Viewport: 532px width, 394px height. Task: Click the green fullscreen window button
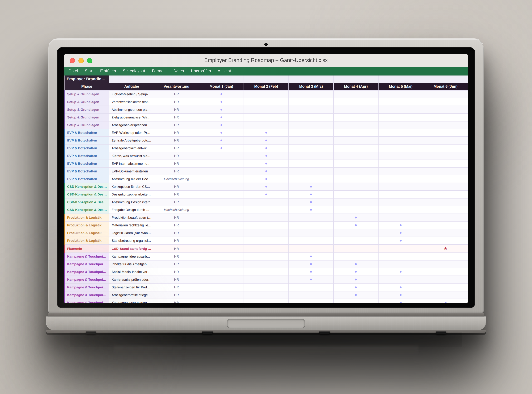pyautogui.click(x=90, y=61)
